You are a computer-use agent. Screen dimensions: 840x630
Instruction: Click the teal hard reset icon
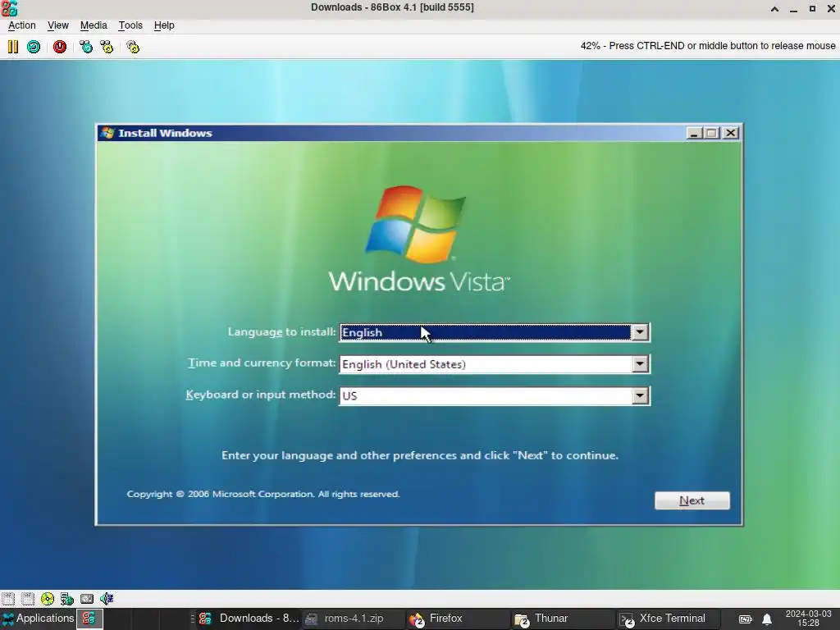[x=33, y=47]
